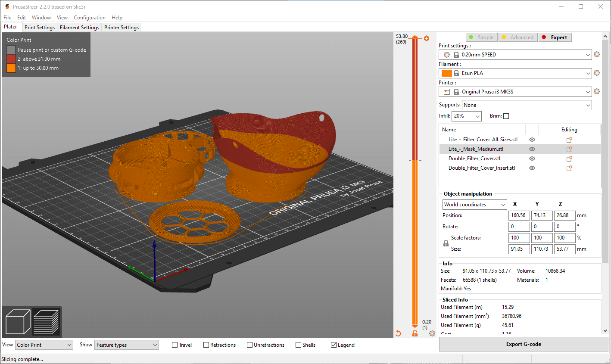Enable the Brim checkbox
Image resolution: width=611 pixels, height=364 pixels.
click(506, 116)
